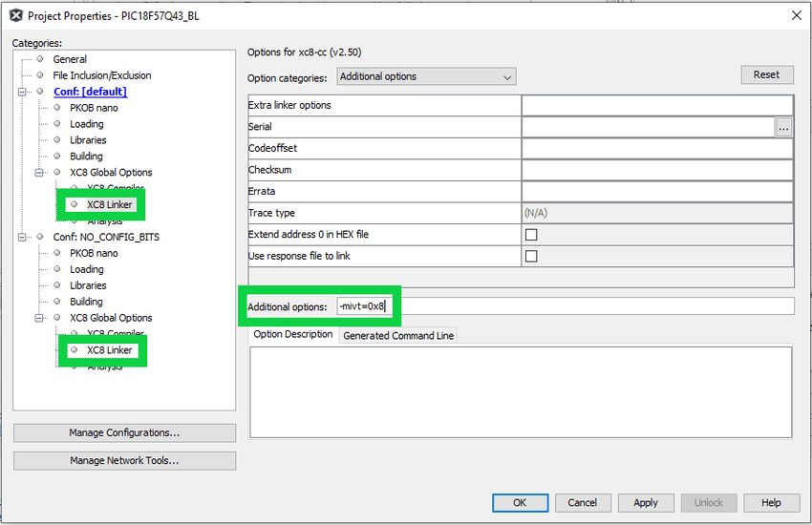Collapse the Conf: [default] tree node

click(x=23, y=92)
